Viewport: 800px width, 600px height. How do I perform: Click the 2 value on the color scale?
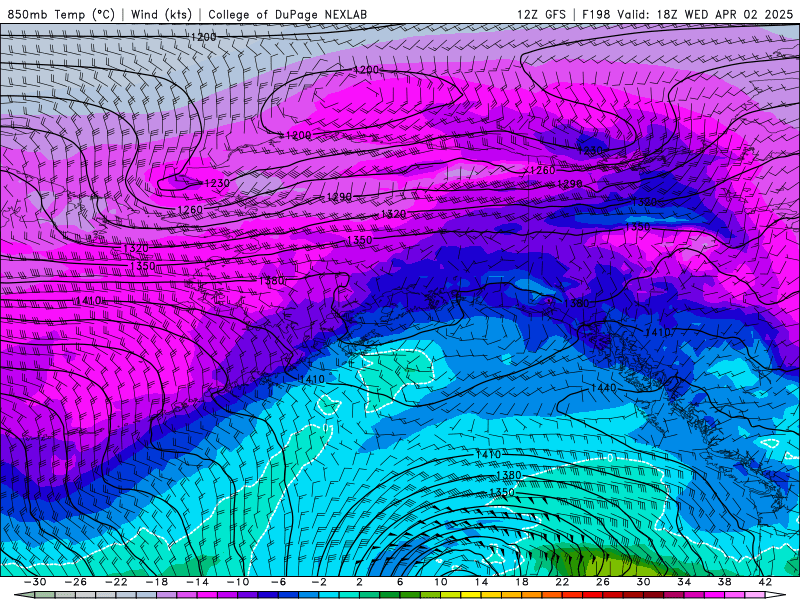pos(359,582)
